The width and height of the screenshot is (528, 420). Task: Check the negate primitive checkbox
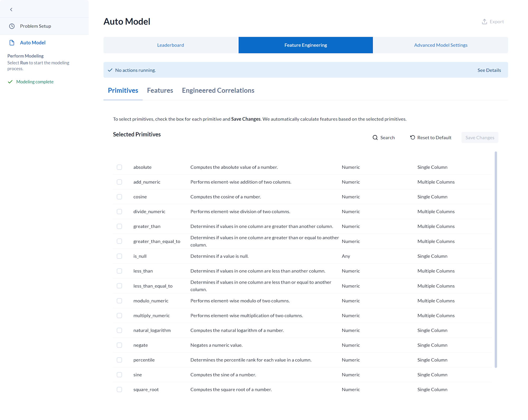tap(119, 345)
